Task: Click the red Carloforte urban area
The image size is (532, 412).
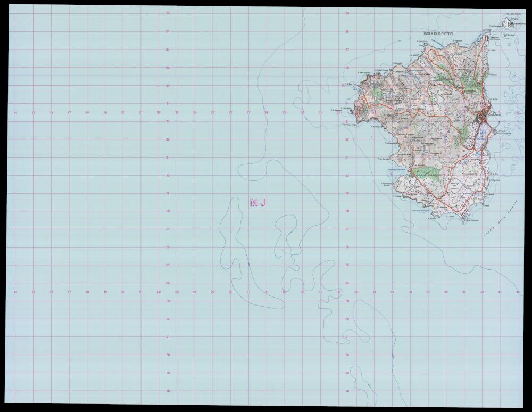Action: pos(484,115)
